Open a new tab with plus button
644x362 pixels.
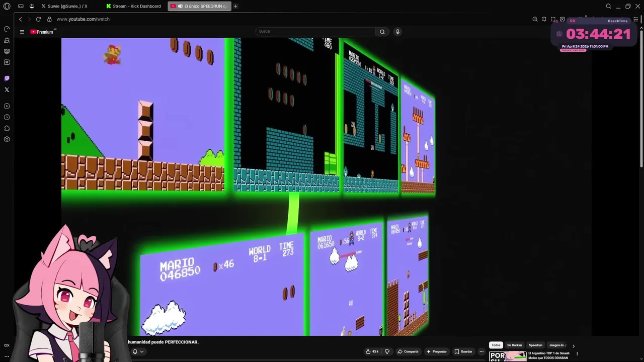(235, 6)
